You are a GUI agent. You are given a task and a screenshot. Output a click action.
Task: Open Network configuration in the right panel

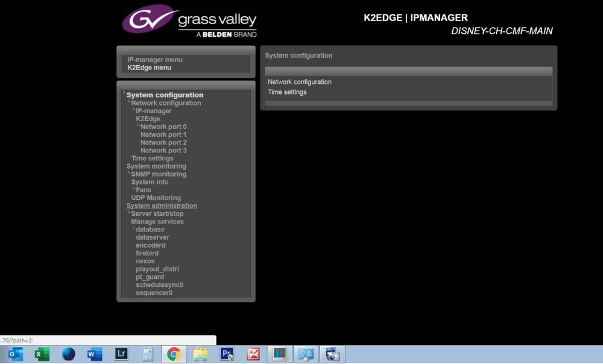pos(299,81)
